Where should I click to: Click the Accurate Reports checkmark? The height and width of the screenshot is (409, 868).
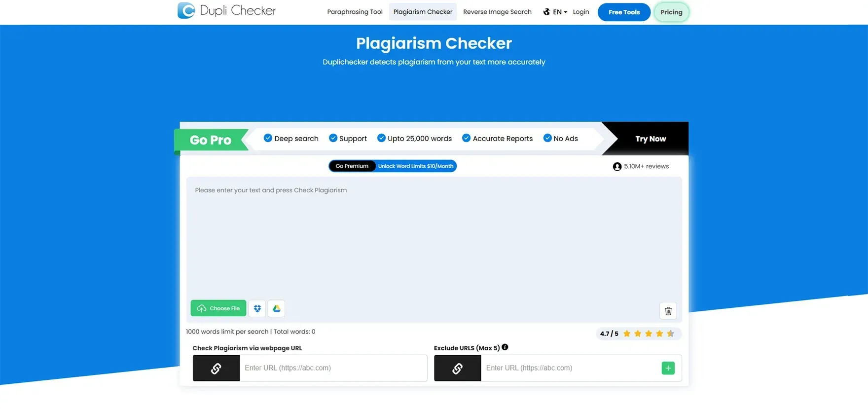[466, 138]
